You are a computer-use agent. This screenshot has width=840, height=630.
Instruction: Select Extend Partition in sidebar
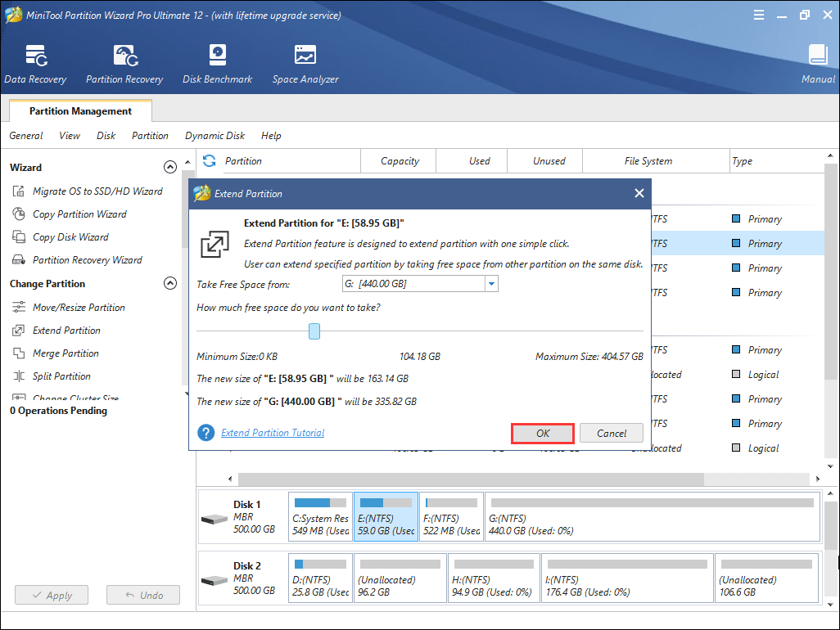click(x=56, y=331)
